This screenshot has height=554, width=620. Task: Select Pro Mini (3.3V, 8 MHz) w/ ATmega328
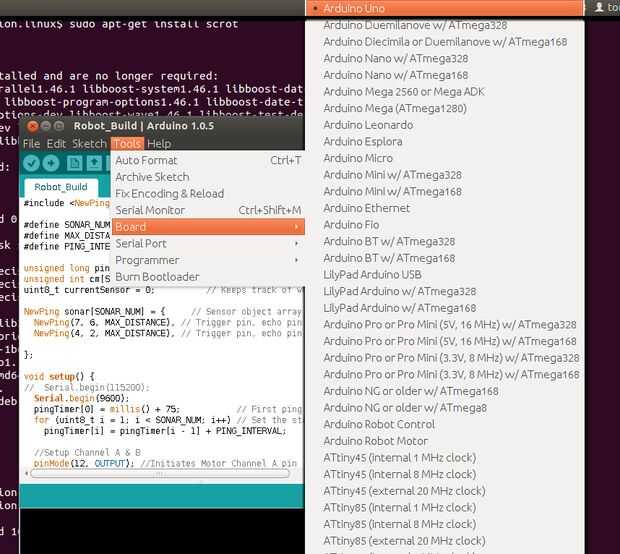click(444, 357)
